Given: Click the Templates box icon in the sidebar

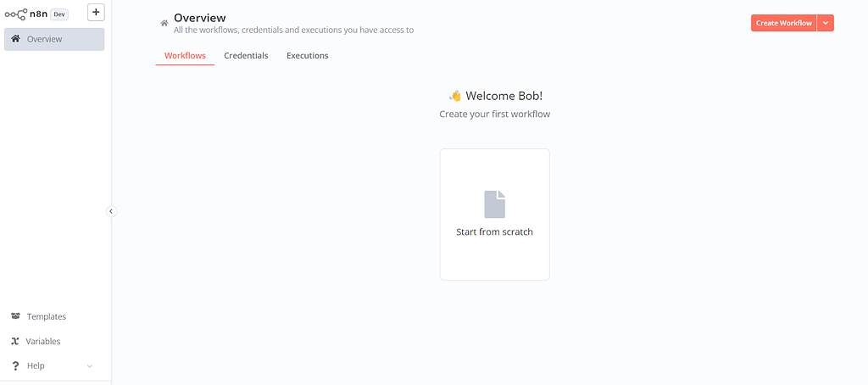Looking at the screenshot, I should tap(15, 316).
